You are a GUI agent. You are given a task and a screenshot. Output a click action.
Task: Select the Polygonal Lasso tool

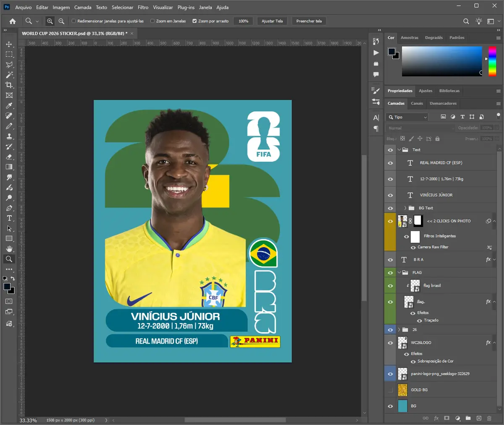pos(9,65)
